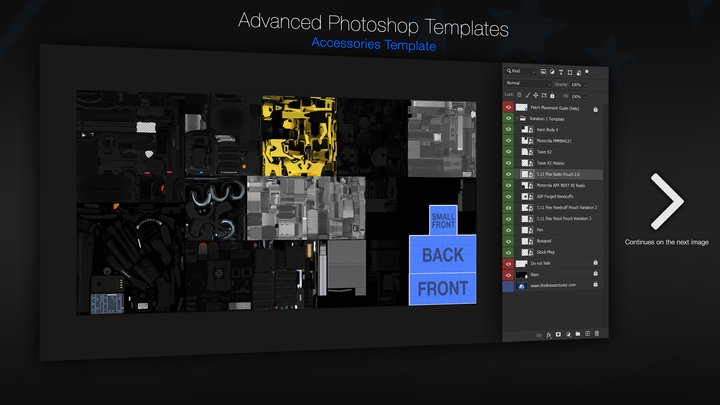Click website URL layer blue thumbnail
720x405 pixels.
click(x=521, y=286)
